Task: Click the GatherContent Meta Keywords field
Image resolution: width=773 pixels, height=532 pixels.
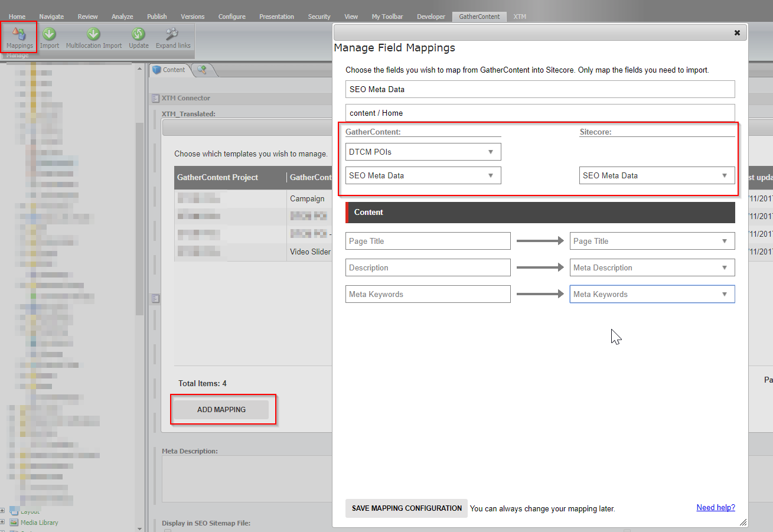Action: (x=428, y=294)
